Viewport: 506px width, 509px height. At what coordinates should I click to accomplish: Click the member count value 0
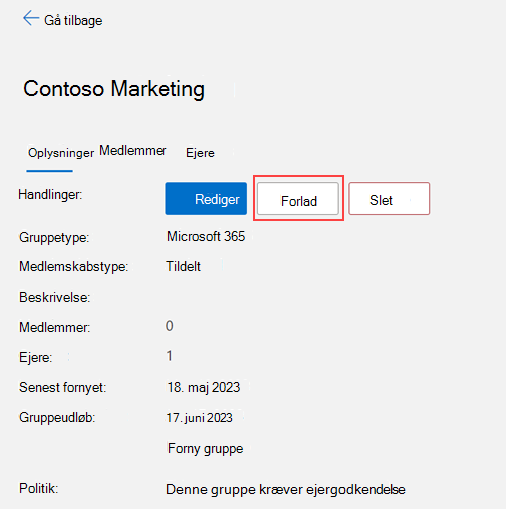pyautogui.click(x=170, y=326)
